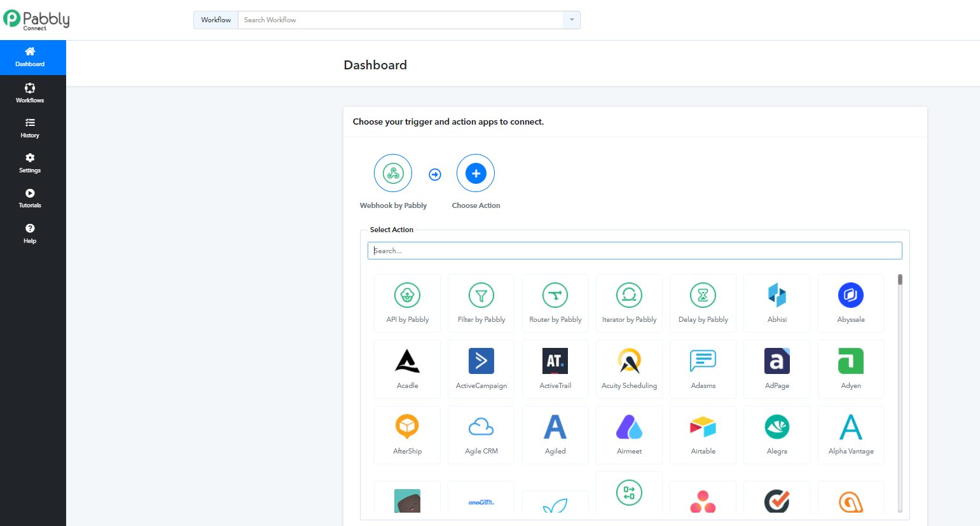
Task: Choose the Abyssale app
Action: point(851,303)
